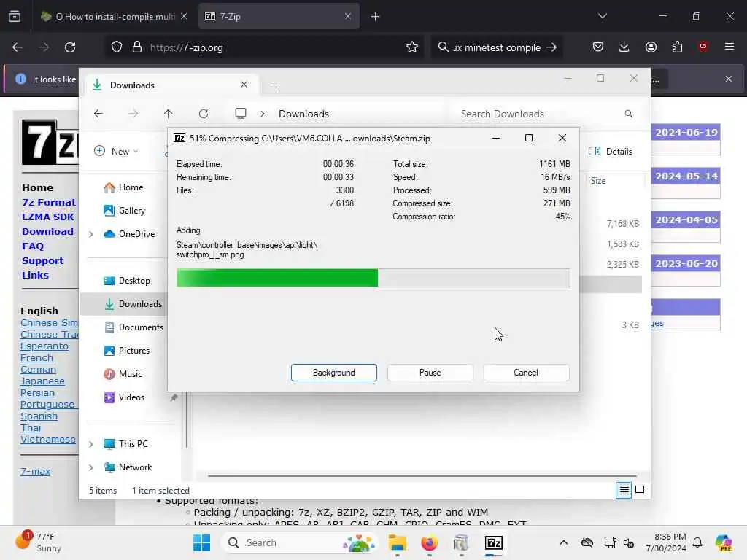Expand the OneDrive tree node
Screen dimensions: 747x560
90,234
